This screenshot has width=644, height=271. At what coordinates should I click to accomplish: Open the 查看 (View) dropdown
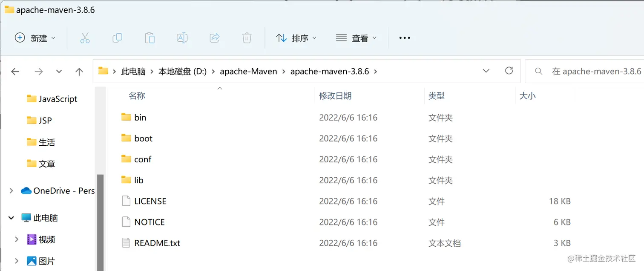[356, 38]
